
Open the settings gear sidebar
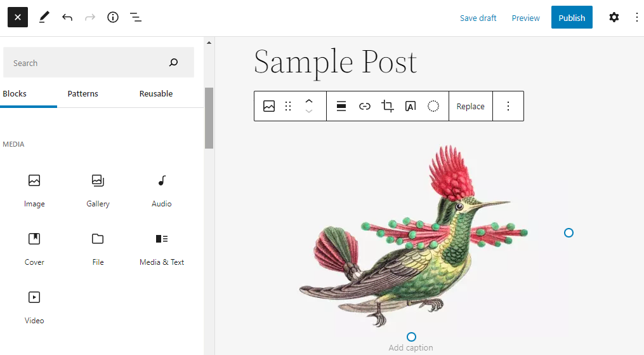pos(614,18)
